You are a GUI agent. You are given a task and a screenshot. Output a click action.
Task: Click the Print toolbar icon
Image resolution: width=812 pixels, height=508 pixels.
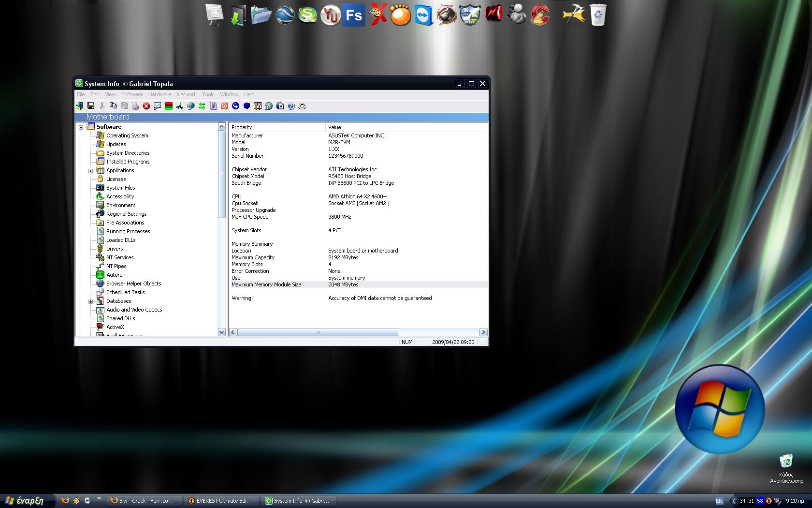pyautogui.click(x=135, y=106)
